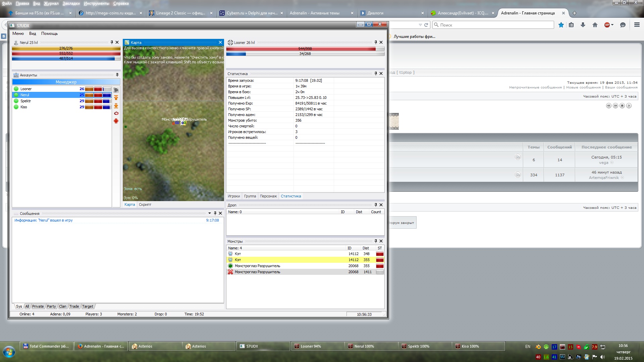Open the Непрочитанные сообщения forum link
This screenshot has height=362, width=644.
(535, 87)
